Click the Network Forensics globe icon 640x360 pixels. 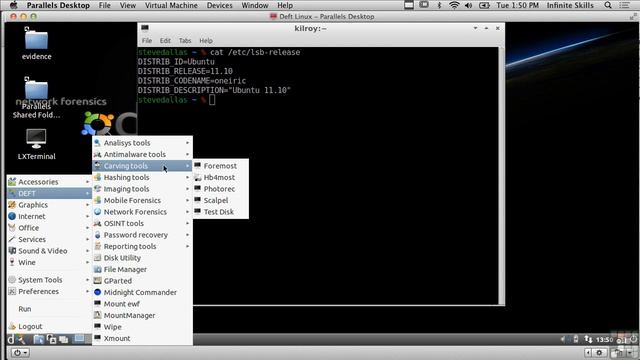point(97,211)
